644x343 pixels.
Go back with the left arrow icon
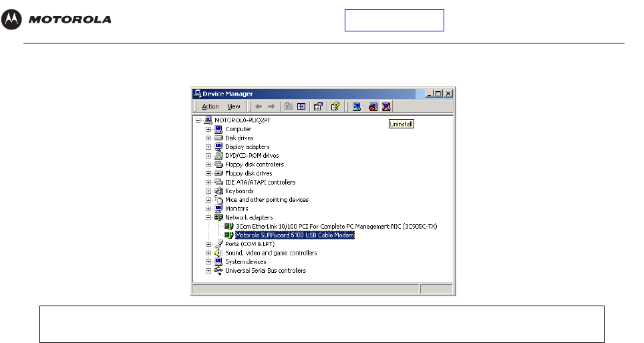pos(259,106)
